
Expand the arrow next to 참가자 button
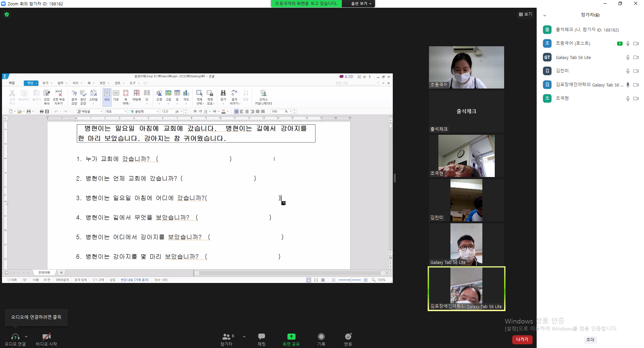pyautogui.click(x=244, y=337)
